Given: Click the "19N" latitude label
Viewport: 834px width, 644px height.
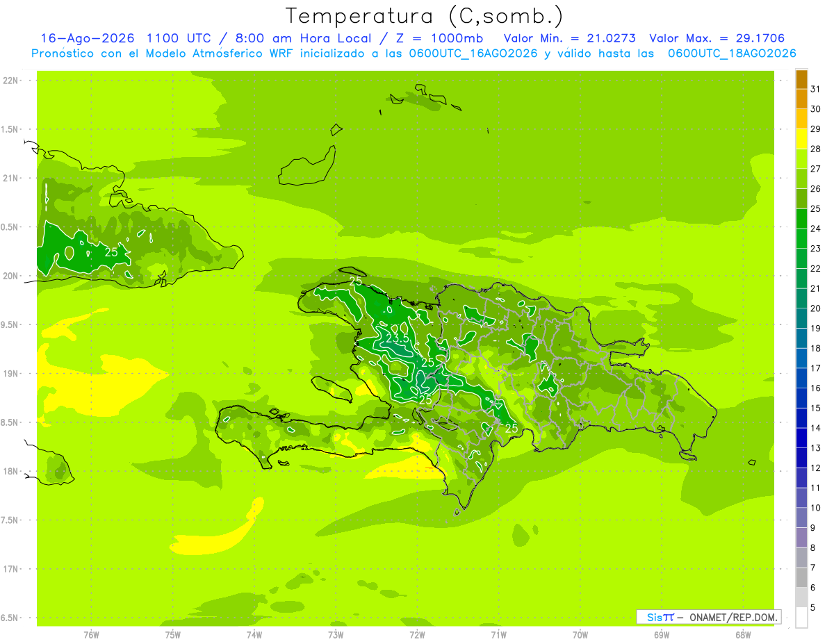Looking at the screenshot, I should pyautogui.click(x=10, y=374).
